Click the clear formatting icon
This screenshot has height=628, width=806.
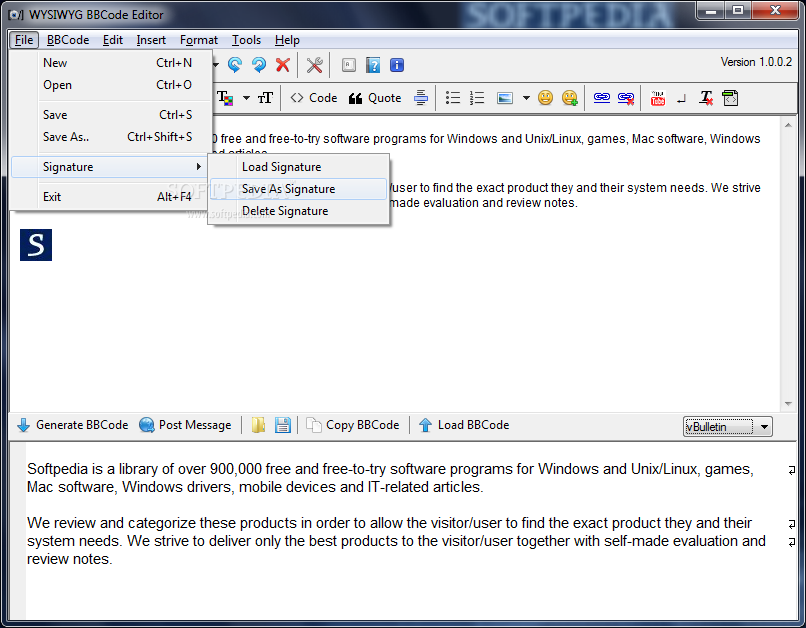pos(706,98)
